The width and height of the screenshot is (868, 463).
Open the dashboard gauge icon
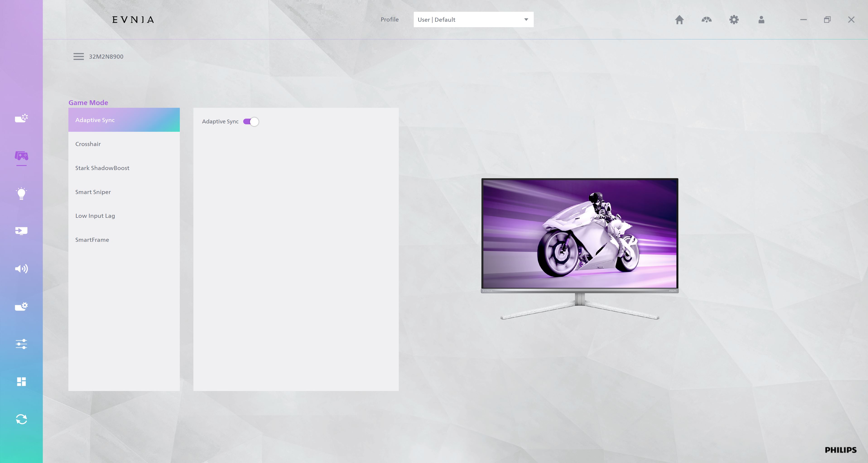pyautogui.click(x=707, y=20)
